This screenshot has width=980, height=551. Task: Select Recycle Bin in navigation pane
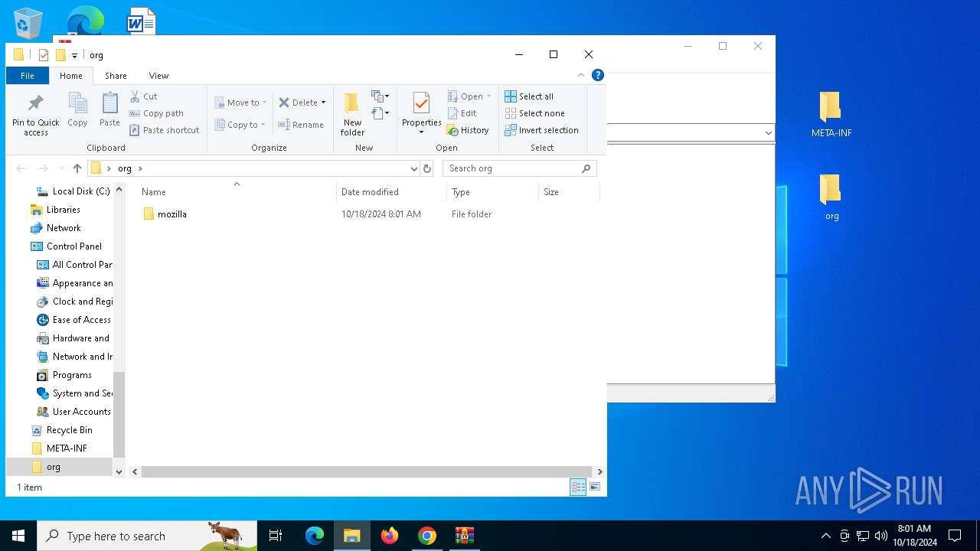pos(61,430)
